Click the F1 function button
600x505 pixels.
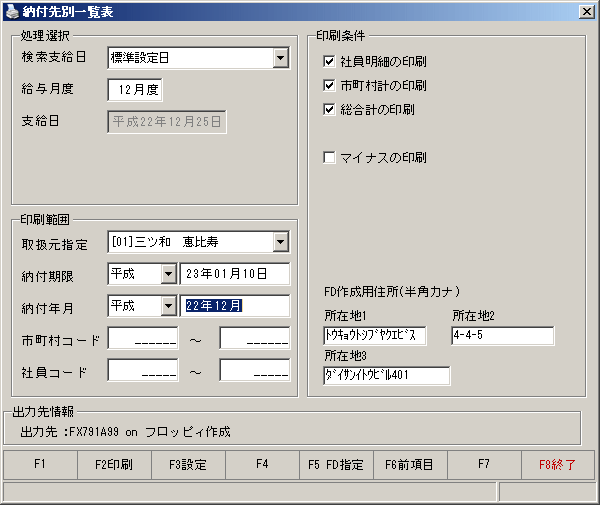(x=40, y=464)
